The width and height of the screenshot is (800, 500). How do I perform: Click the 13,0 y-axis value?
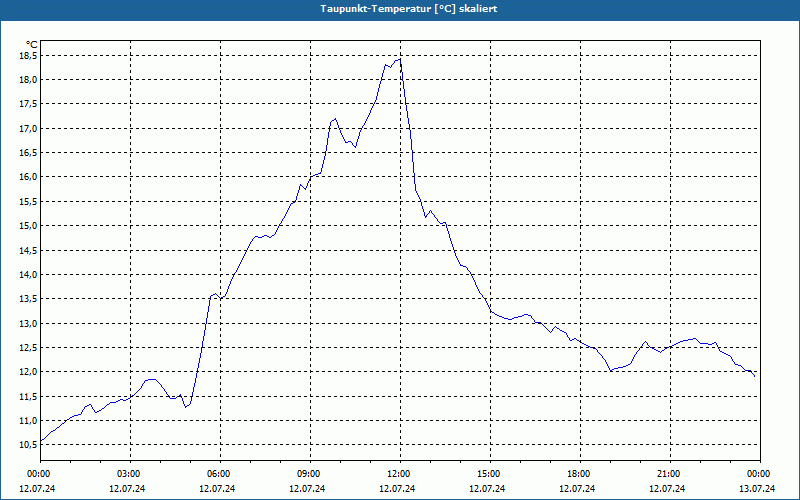pos(28,323)
